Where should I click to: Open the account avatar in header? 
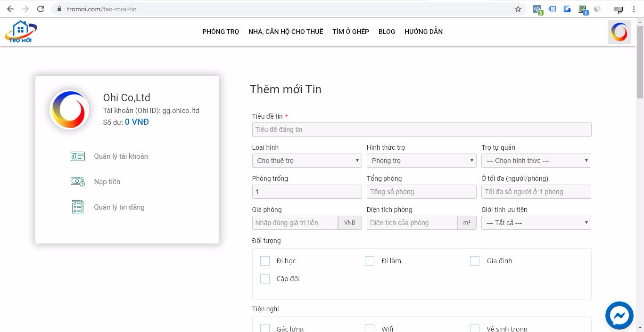pyautogui.click(x=619, y=32)
